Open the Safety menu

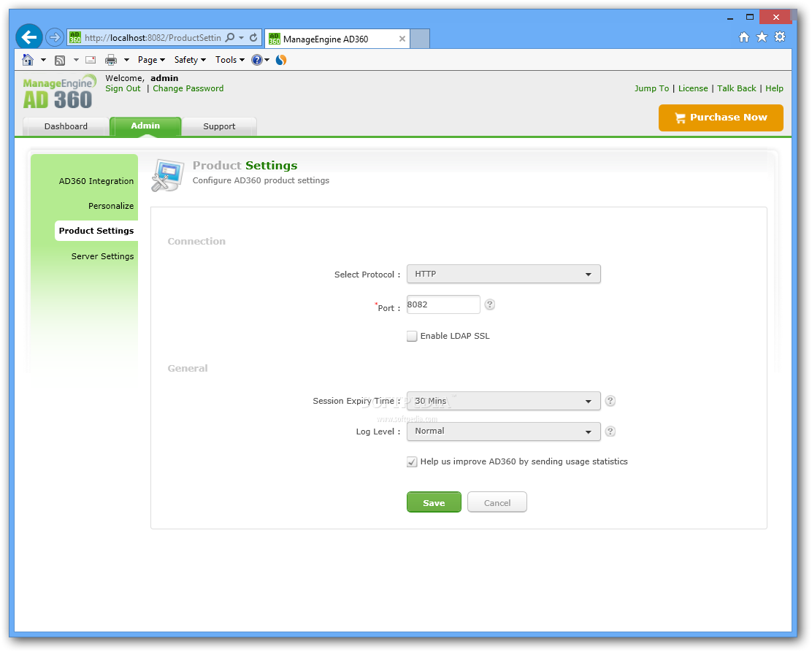tap(190, 60)
